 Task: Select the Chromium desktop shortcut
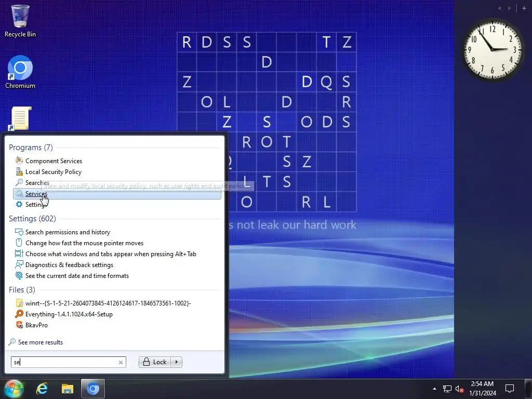click(20, 72)
